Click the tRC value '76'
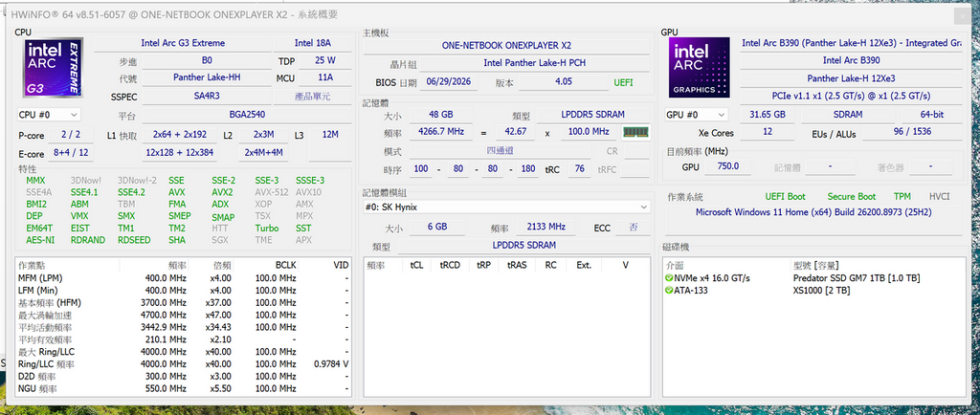This screenshot has width=980, height=415. (x=579, y=169)
